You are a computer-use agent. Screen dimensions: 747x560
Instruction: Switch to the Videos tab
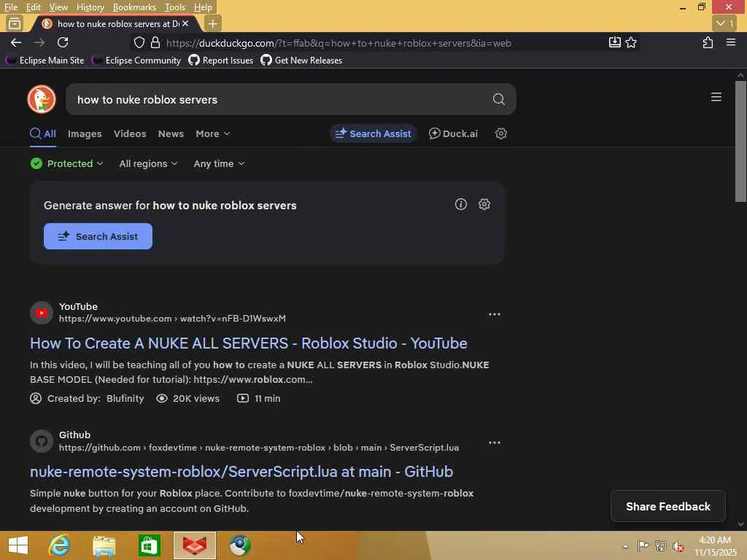pyautogui.click(x=130, y=134)
